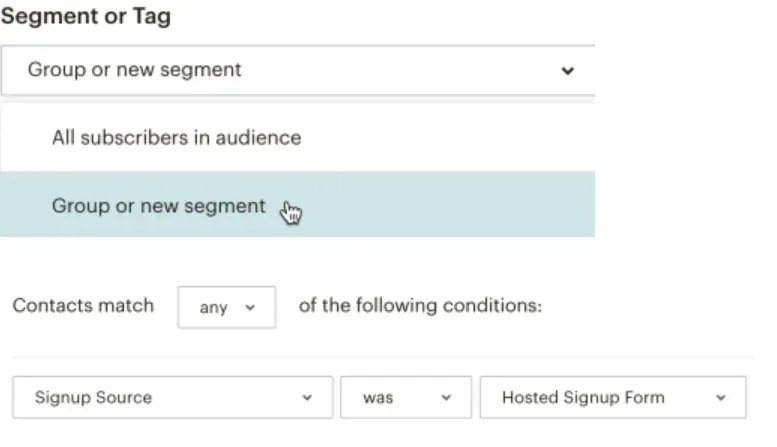Open the Segment or Tag select box
Image resolution: width=777 pixels, height=447 pixels.
click(x=298, y=70)
